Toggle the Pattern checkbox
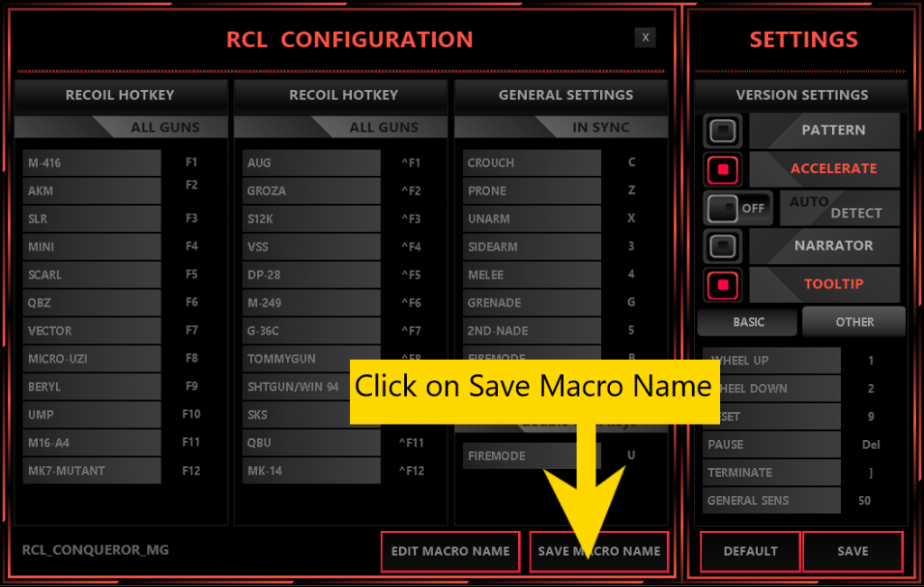Viewport: 924px width, 587px height. [x=723, y=131]
